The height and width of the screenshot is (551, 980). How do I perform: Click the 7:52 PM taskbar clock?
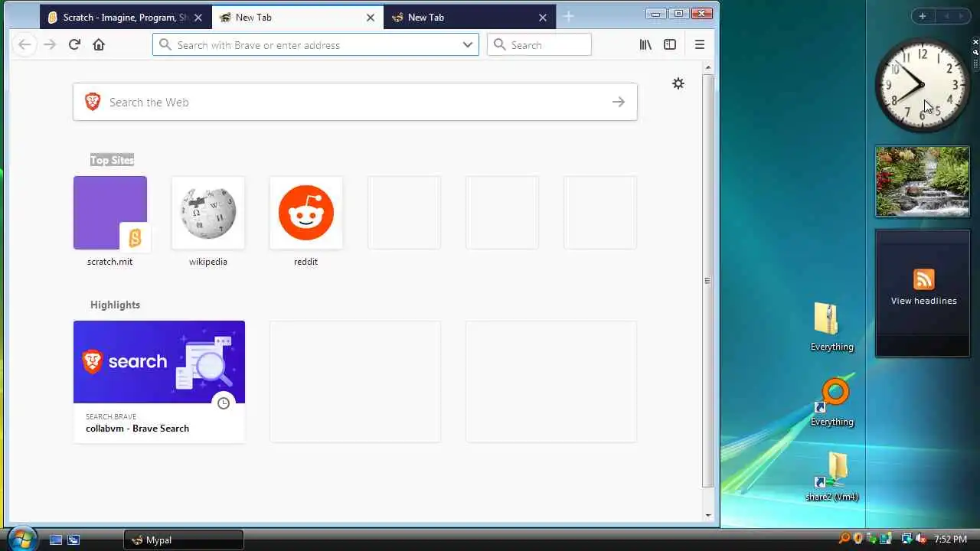click(950, 540)
